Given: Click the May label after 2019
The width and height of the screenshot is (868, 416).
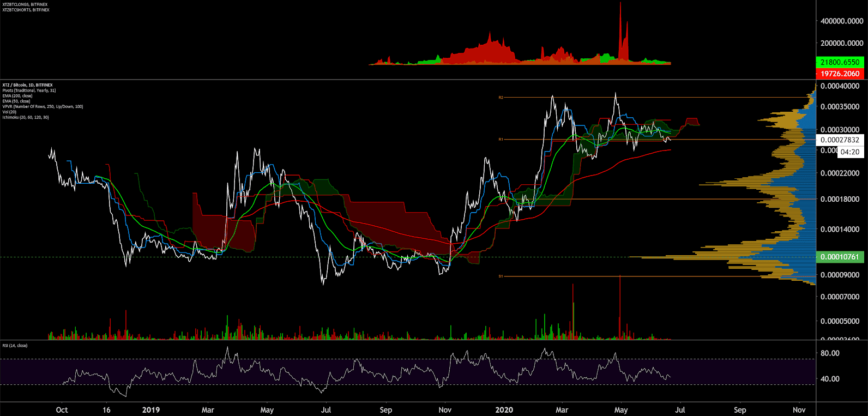Looking at the screenshot, I should pyautogui.click(x=267, y=410).
